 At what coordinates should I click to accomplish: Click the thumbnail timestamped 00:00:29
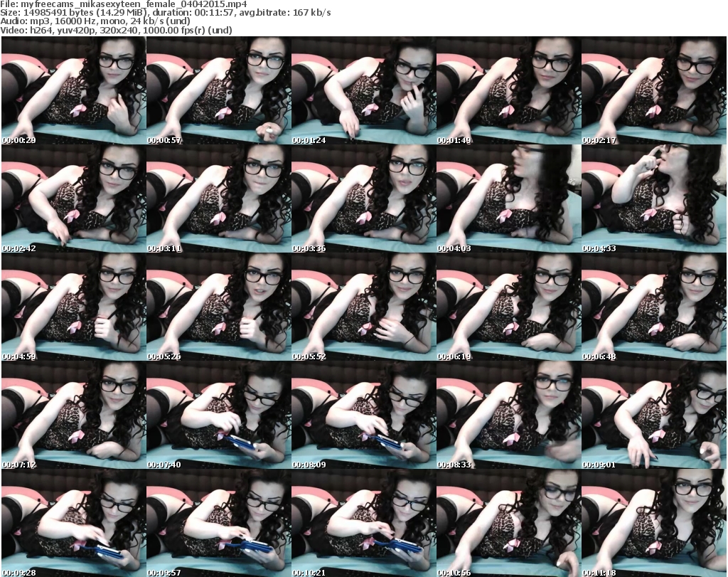(x=73, y=90)
